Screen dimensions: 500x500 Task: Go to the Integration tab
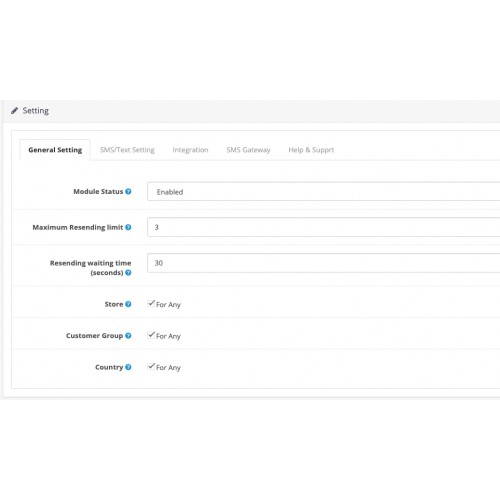click(x=190, y=150)
